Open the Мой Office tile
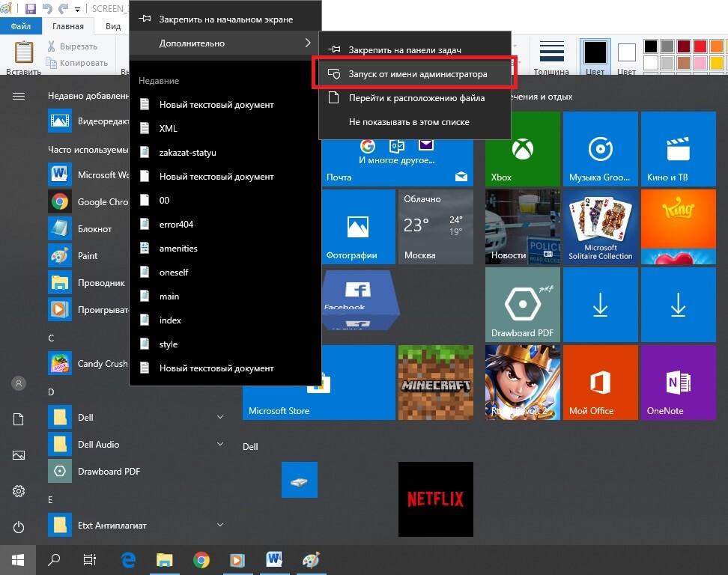Screen dimensions: 728x575 point(601,383)
